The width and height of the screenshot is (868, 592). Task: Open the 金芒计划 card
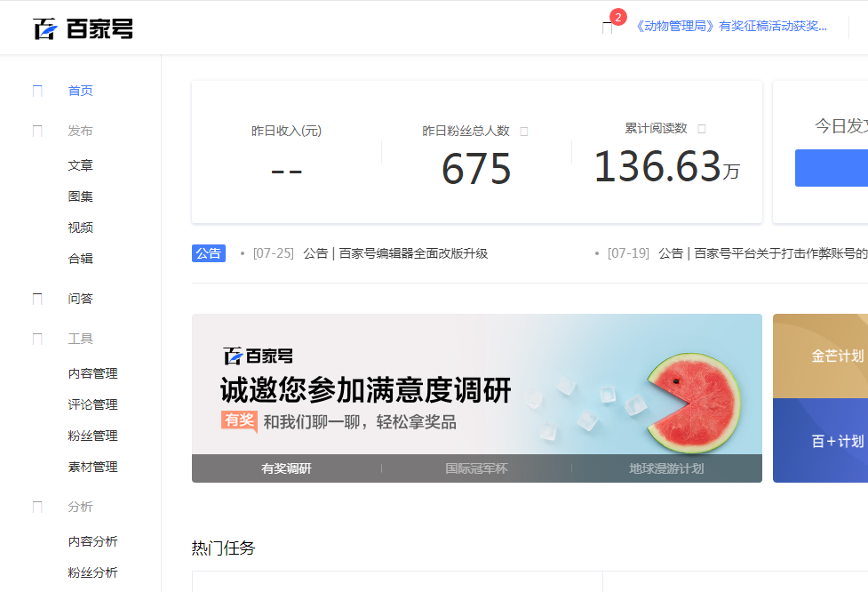coord(820,356)
